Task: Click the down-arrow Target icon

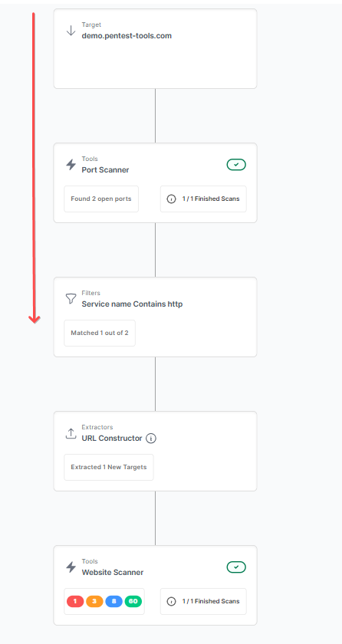Action: [x=71, y=31]
